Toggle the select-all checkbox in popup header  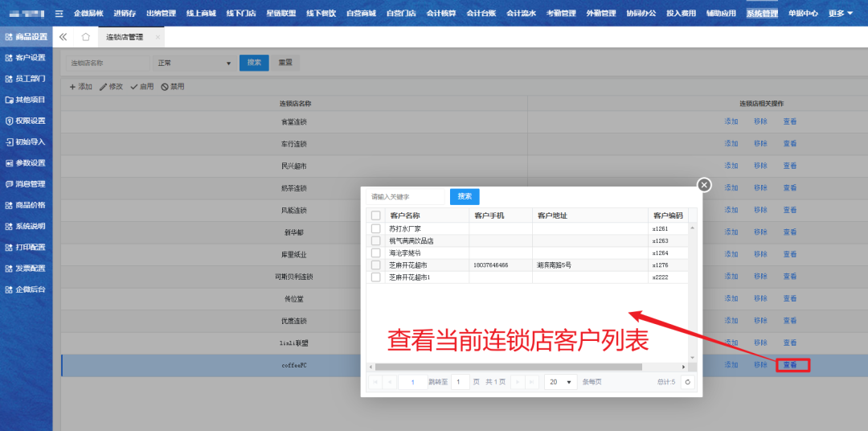point(375,215)
